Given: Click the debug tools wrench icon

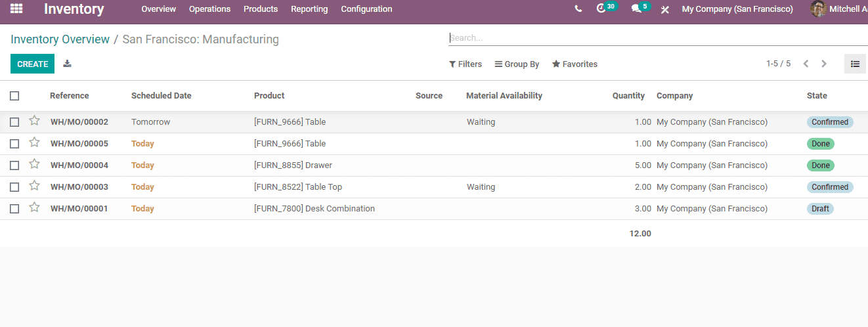Looking at the screenshot, I should [x=665, y=9].
